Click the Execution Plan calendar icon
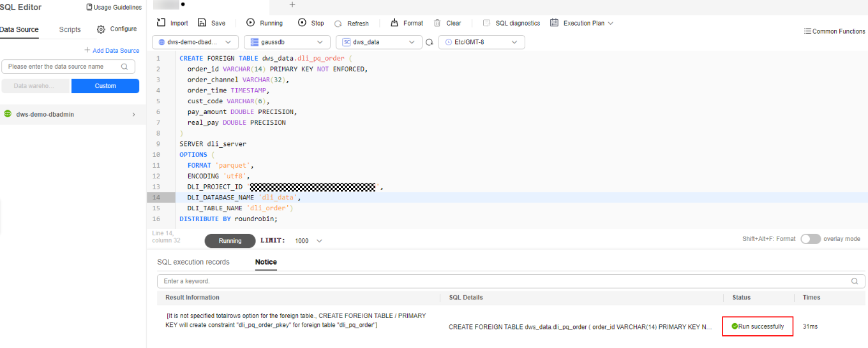The height and width of the screenshot is (348, 868). (x=554, y=22)
